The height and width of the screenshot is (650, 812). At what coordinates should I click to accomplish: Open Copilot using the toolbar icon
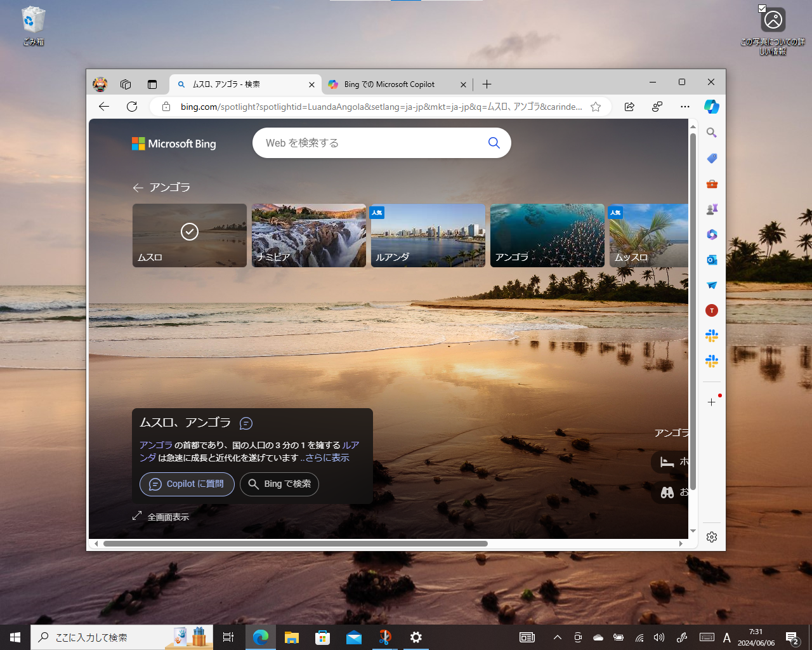[711, 107]
